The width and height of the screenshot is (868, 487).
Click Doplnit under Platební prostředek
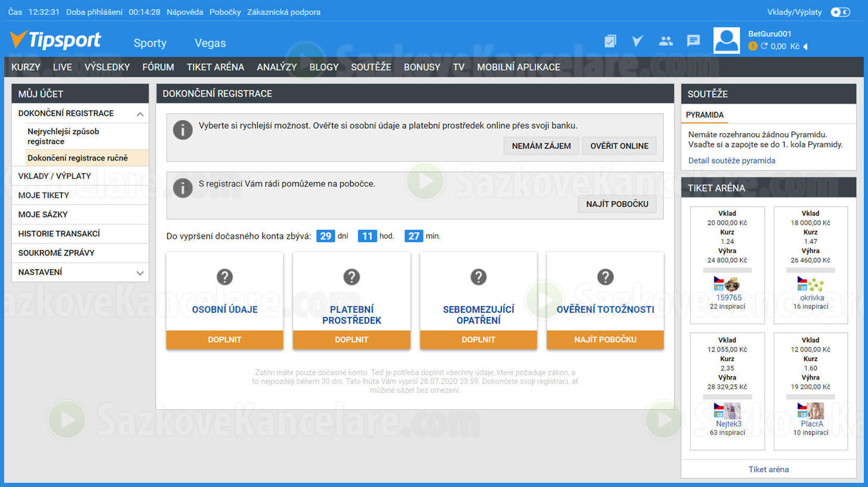click(x=352, y=340)
